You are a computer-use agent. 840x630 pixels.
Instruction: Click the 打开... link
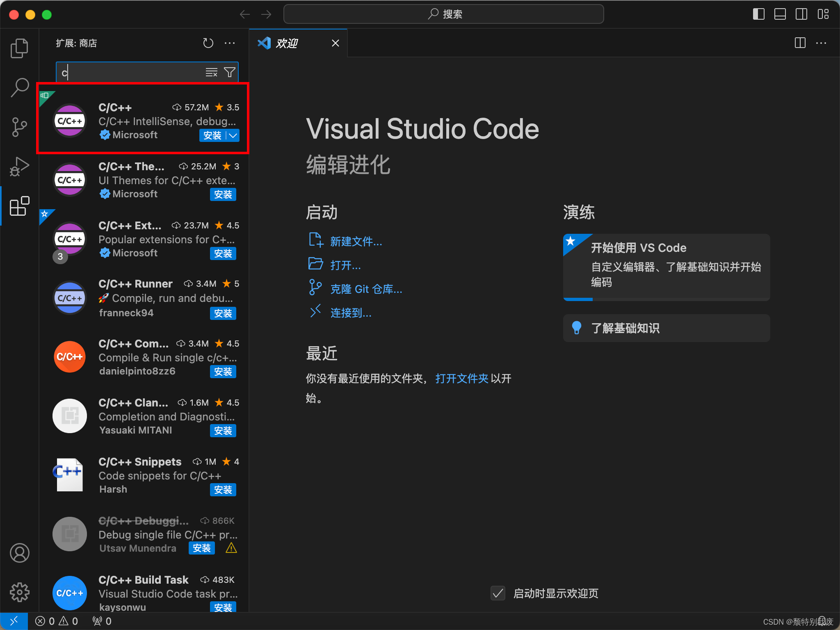345,265
